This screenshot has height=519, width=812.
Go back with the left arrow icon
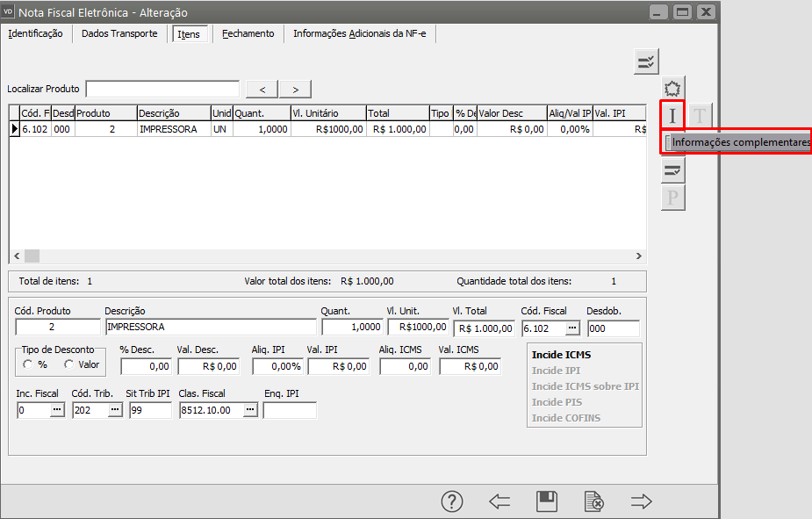(499, 501)
